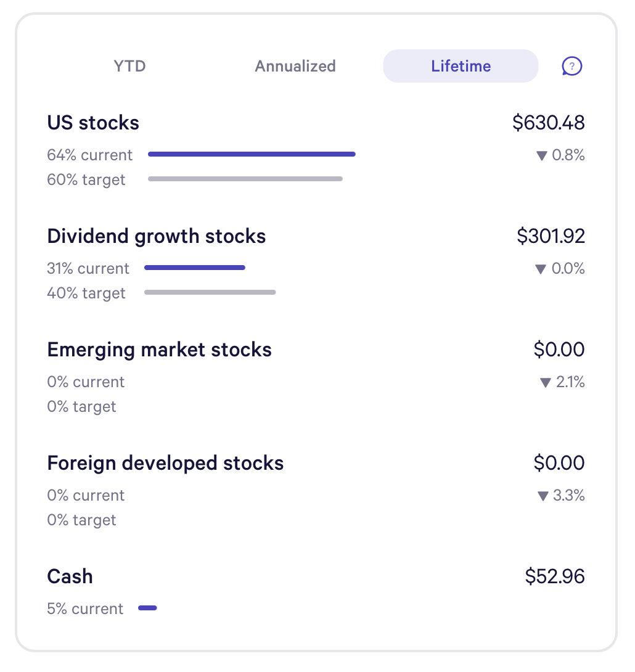Viewport: 635px width, 672px height.
Task: Click the Cash 5% current bar
Action: (x=147, y=608)
